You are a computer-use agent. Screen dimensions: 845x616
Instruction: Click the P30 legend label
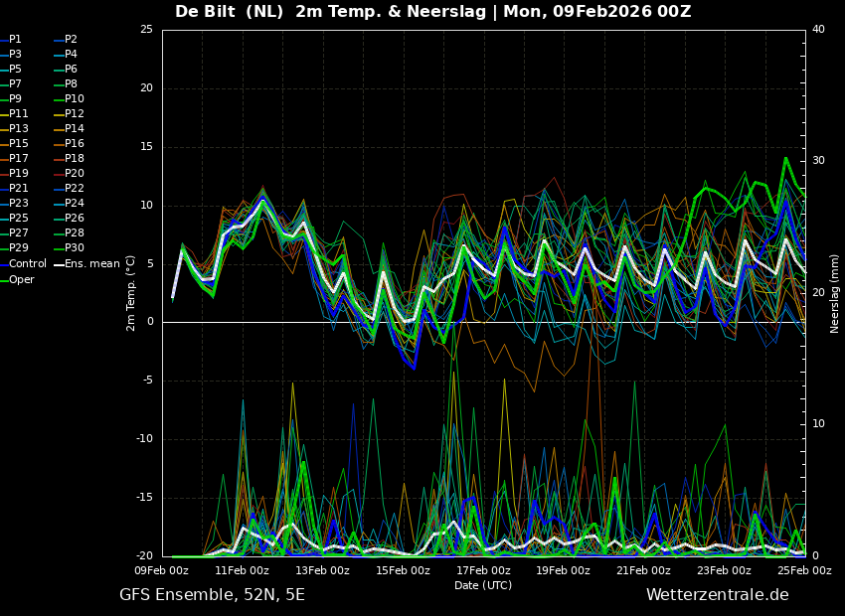point(75,248)
